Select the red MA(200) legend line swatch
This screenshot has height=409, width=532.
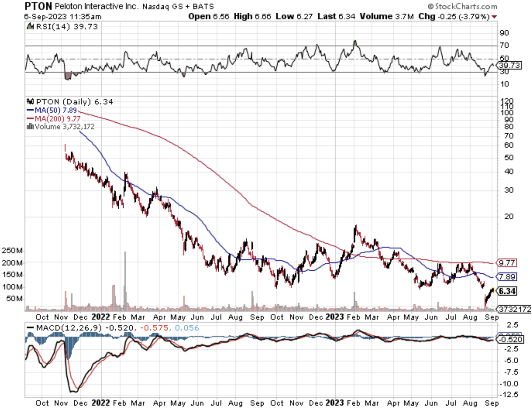[30, 119]
